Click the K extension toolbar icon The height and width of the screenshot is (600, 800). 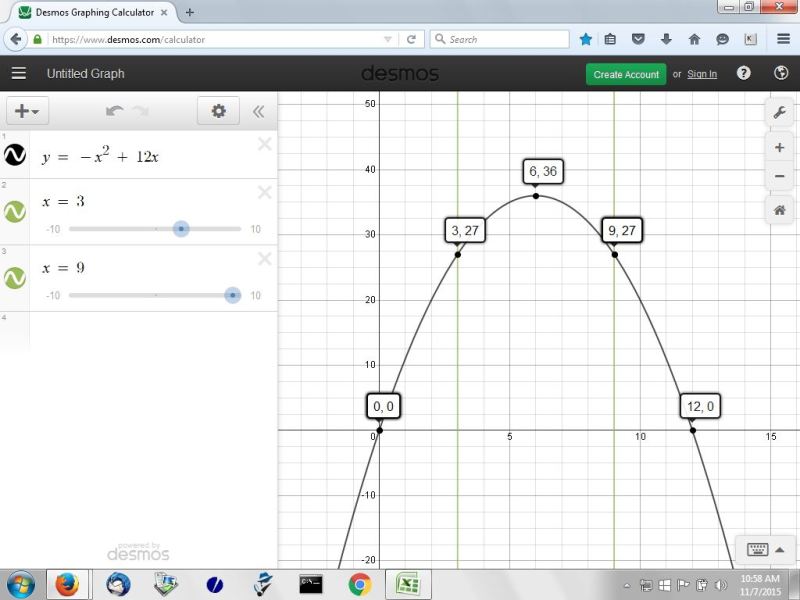click(751, 39)
